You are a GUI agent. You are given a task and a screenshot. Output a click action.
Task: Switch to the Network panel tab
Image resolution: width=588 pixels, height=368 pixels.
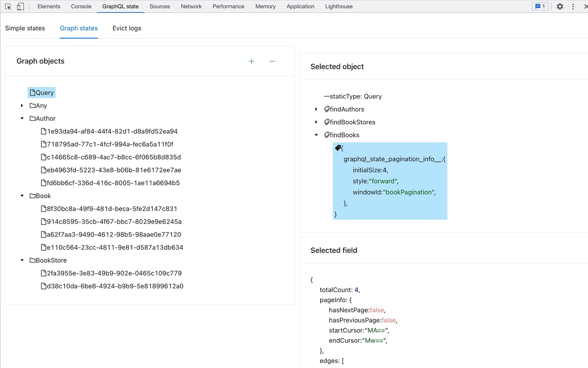pos(191,6)
